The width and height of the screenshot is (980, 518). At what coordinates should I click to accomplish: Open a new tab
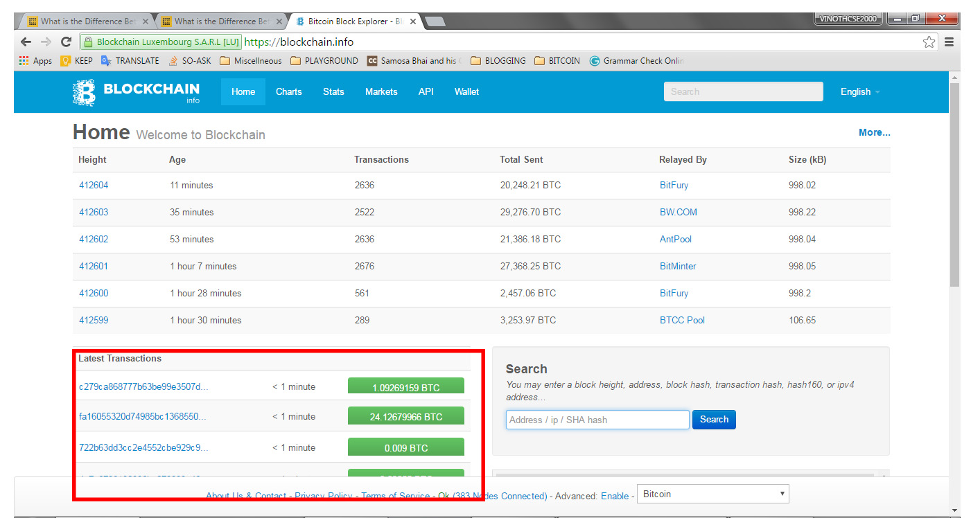tap(435, 21)
